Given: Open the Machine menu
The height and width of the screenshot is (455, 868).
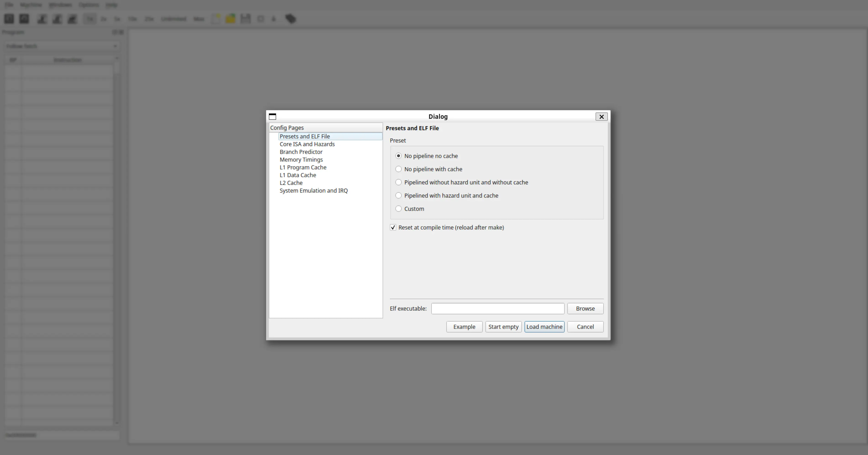Looking at the screenshot, I should coord(31,5).
